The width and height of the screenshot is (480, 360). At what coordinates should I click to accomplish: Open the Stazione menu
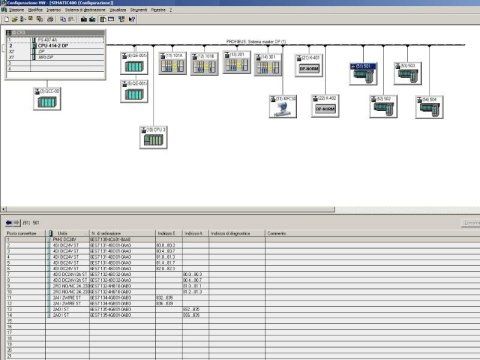[16, 10]
